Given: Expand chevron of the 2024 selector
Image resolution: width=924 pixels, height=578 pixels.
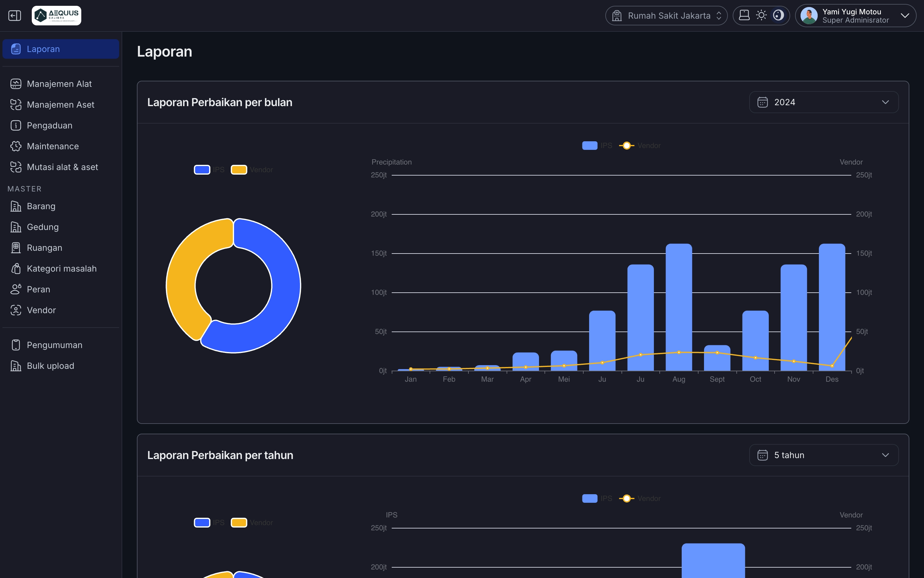Looking at the screenshot, I should click(885, 102).
